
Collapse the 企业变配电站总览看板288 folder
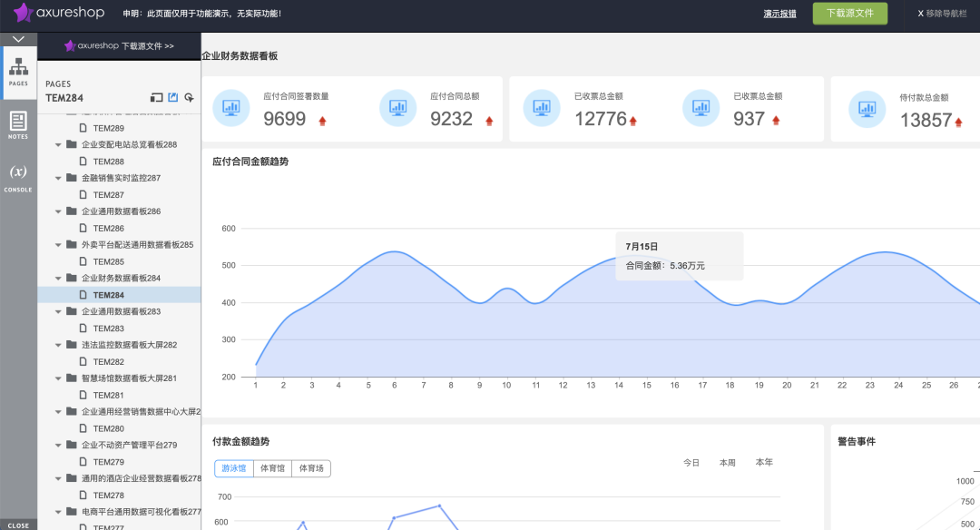point(58,144)
